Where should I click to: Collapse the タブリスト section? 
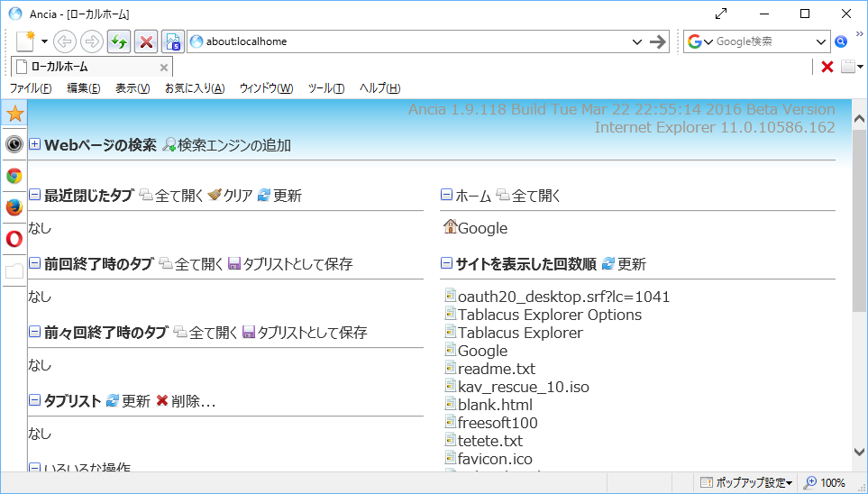[x=34, y=400]
